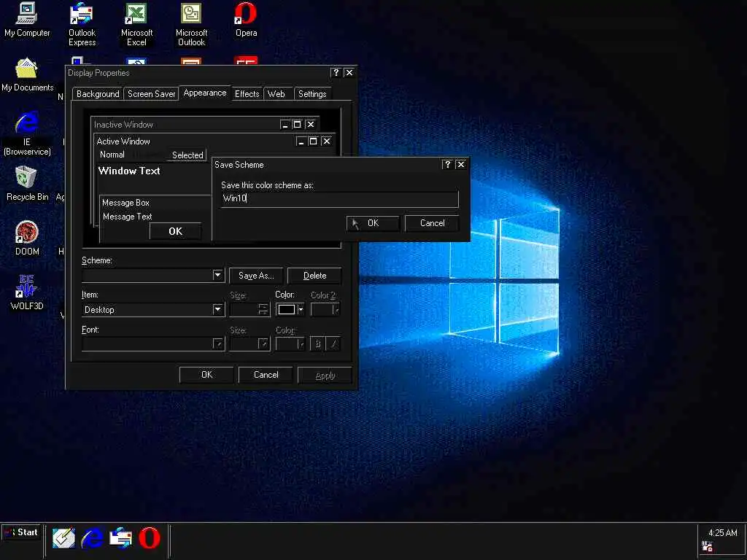The image size is (747, 560).
Task: Close the Save Scheme dialog
Action: click(x=461, y=164)
